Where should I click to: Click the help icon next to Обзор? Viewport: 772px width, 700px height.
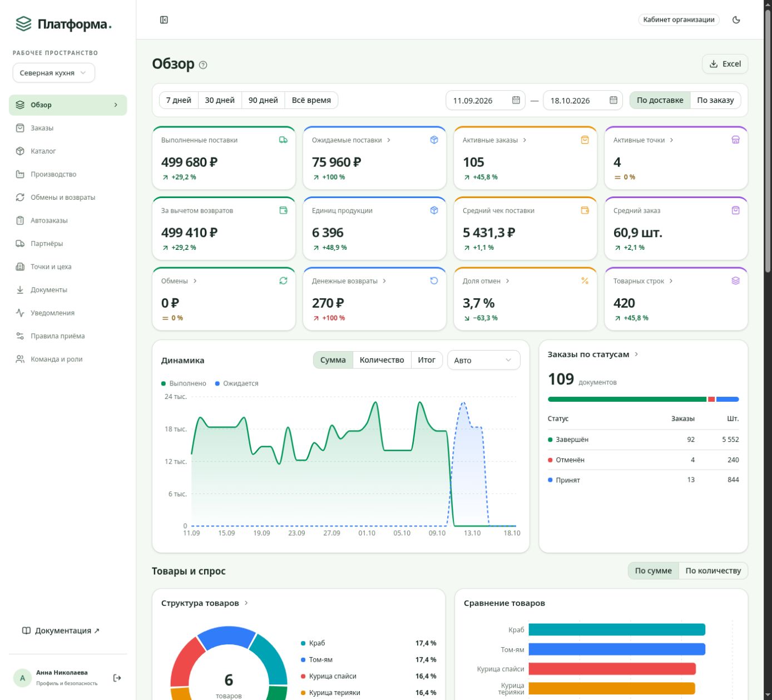(x=203, y=65)
